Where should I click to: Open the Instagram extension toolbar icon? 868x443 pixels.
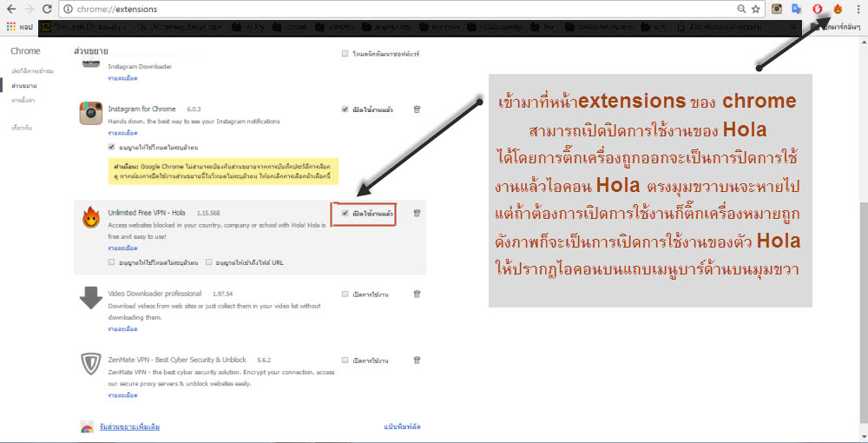click(x=777, y=9)
